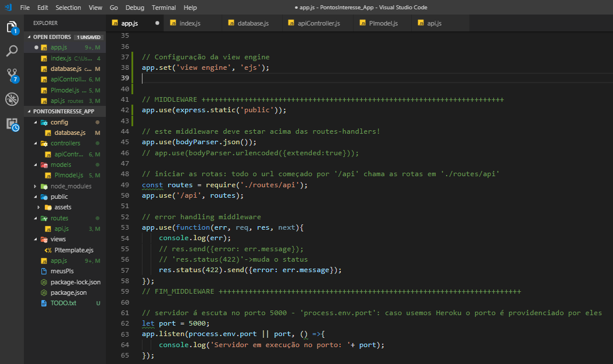Open package.json in the explorer
613x364 pixels.
(68, 292)
